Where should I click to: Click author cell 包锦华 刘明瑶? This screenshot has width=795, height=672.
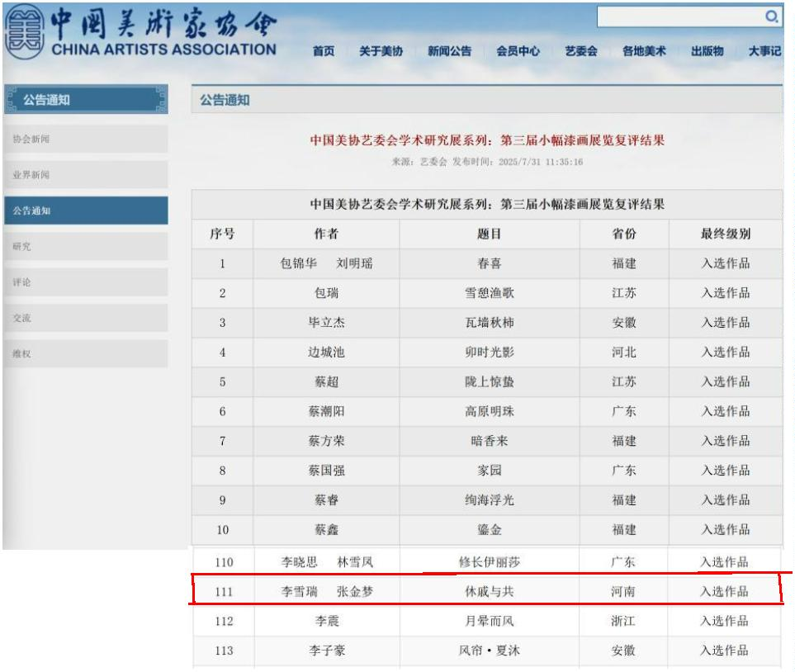point(326,263)
